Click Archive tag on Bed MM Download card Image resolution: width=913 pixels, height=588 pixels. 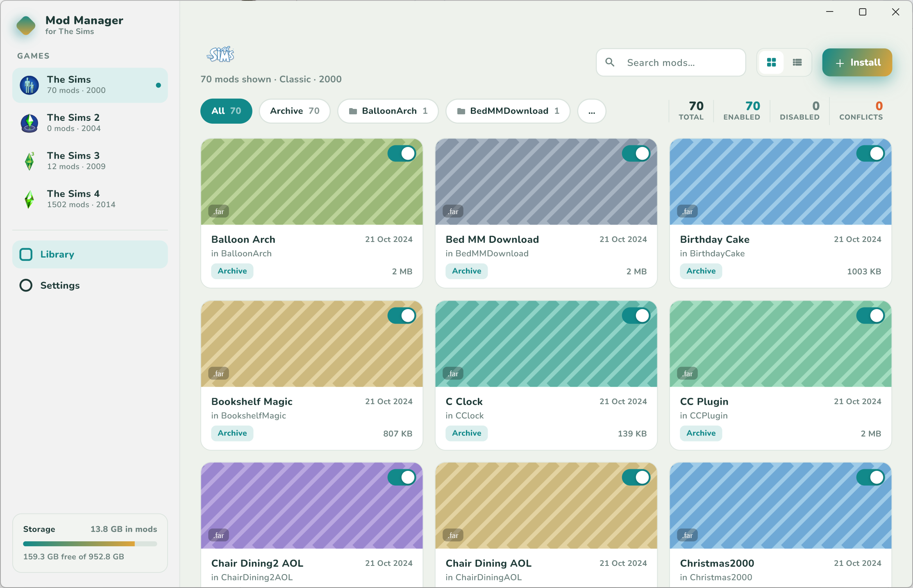[x=467, y=271]
